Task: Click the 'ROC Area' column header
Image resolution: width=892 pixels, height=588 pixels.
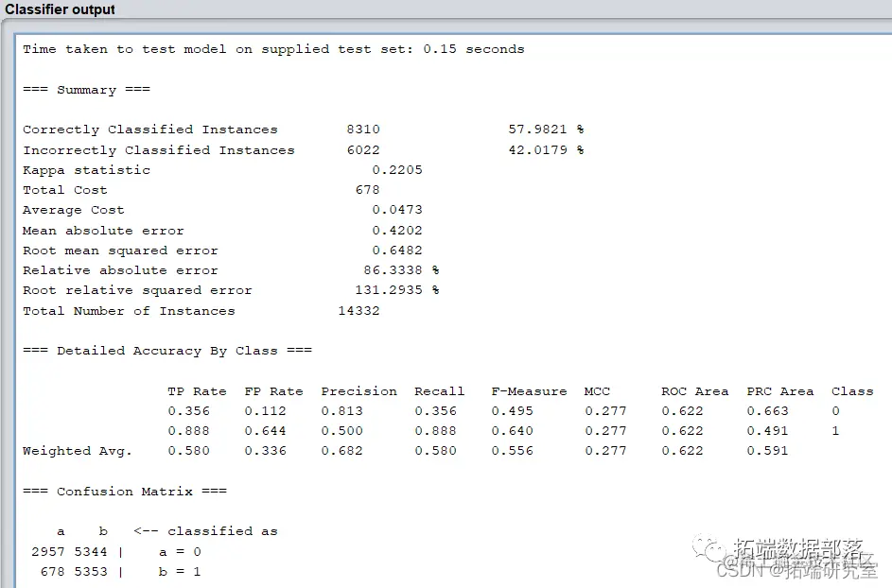Action: [694, 391]
